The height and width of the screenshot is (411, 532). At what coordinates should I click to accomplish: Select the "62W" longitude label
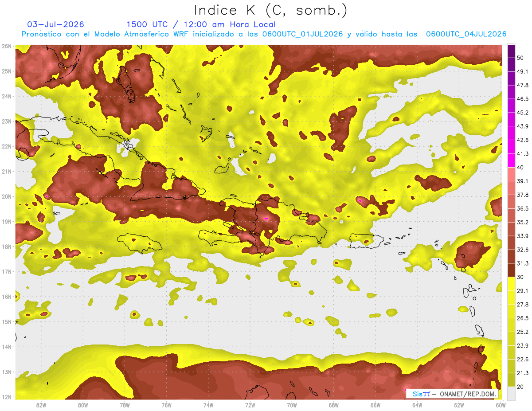[x=459, y=405]
